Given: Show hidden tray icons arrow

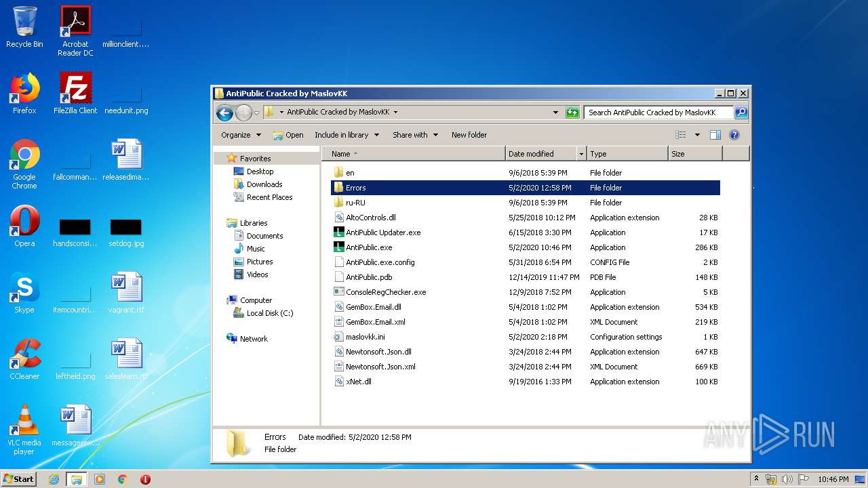Looking at the screenshot, I should [x=757, y=479].
